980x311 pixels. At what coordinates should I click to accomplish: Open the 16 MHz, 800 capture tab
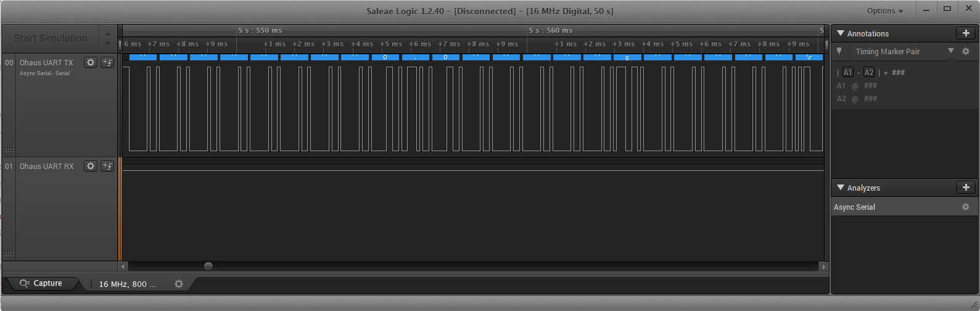point(128,284)
